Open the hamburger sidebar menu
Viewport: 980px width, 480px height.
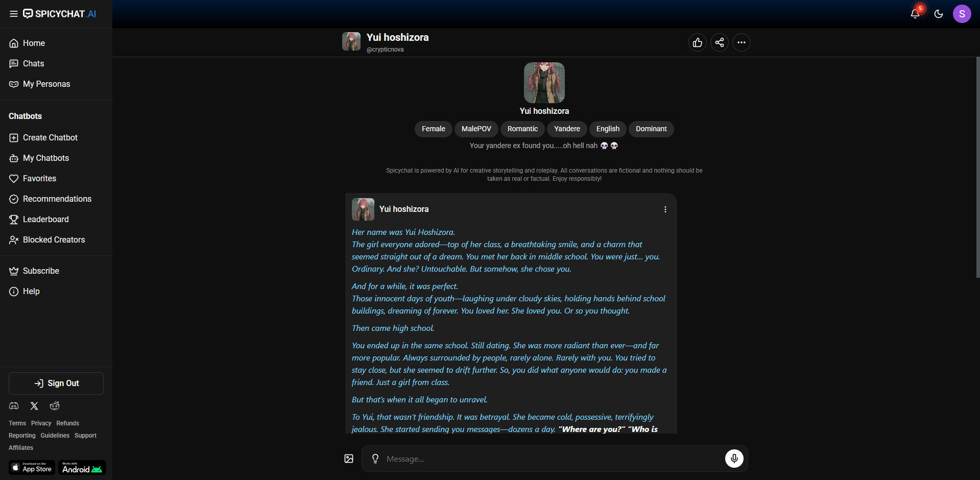tap(14, 14)
